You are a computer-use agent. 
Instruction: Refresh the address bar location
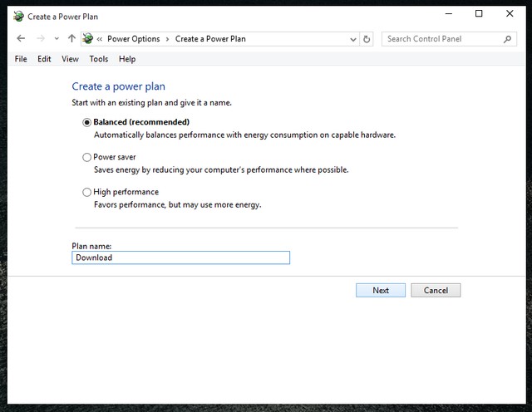tap(367, 39)
